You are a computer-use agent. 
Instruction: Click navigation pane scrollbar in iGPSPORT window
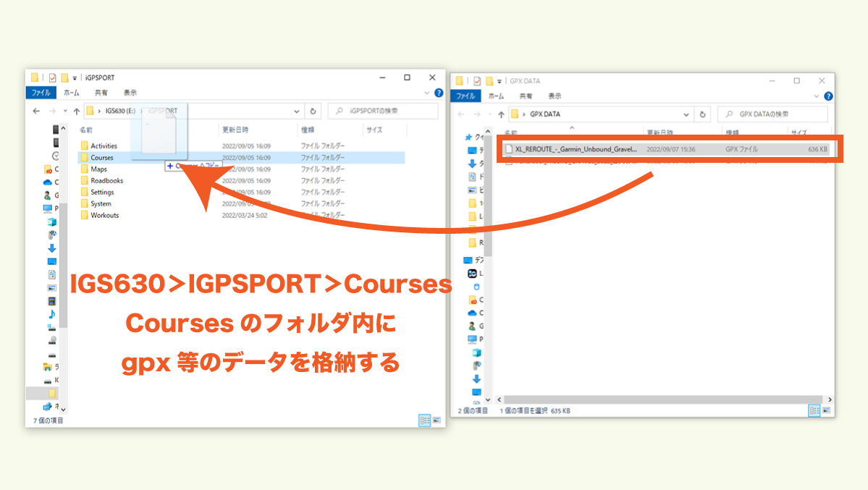pos(63,266)
